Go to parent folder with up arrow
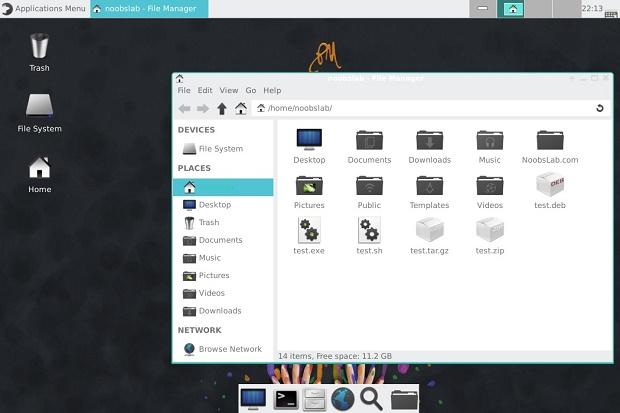This screenshot has width=620, height=413. 222,108
